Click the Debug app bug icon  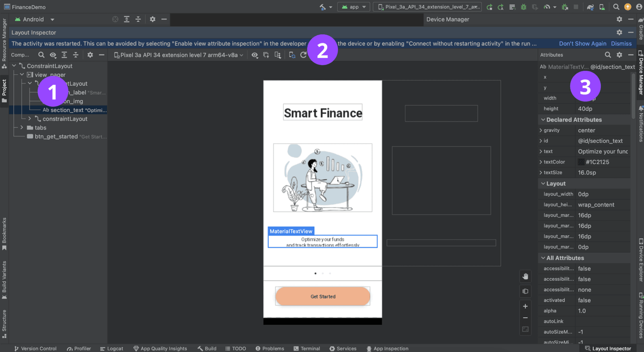[523, 7]
